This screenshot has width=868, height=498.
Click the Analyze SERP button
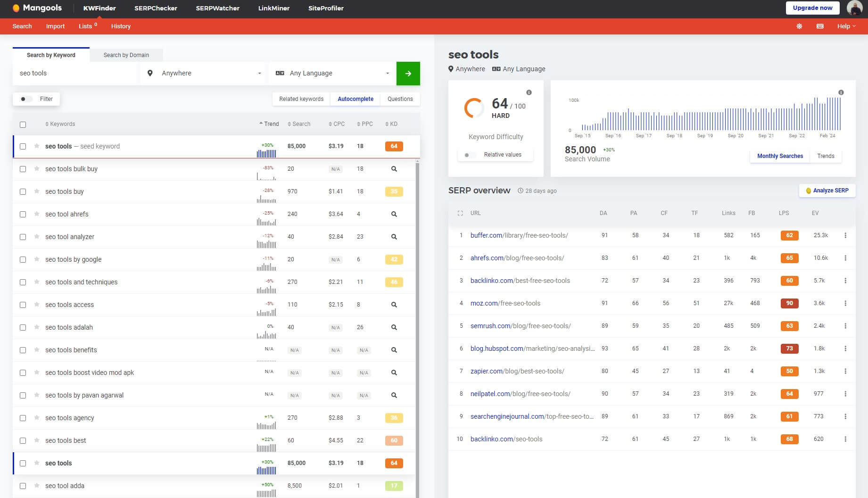point(827,191)
